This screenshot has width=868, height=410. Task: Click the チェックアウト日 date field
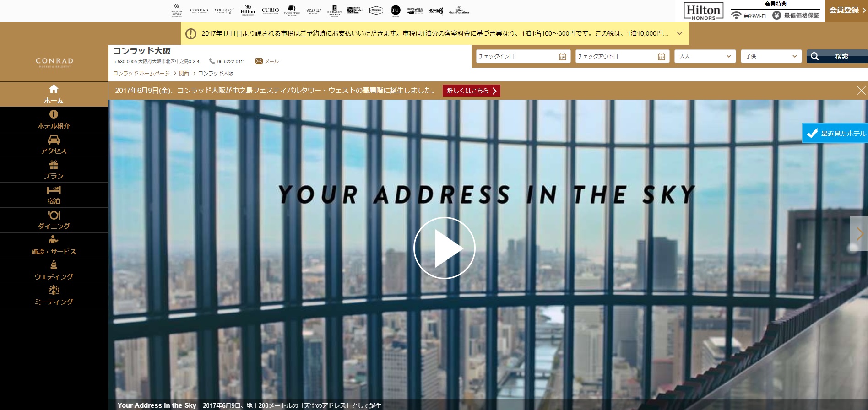coord(623,56)
